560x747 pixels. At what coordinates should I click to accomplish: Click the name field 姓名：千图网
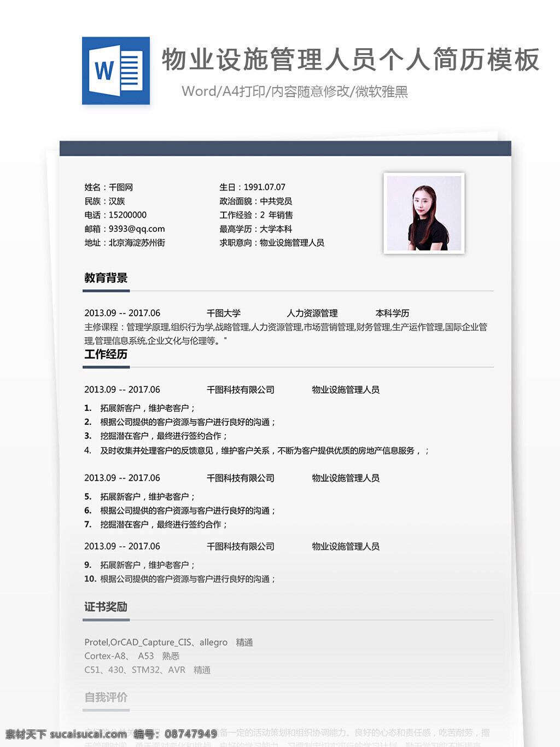(x=109, y=187)
